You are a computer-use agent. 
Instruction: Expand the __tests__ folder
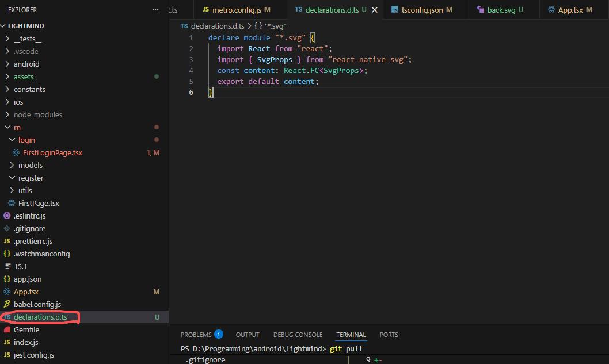point(7,39)
